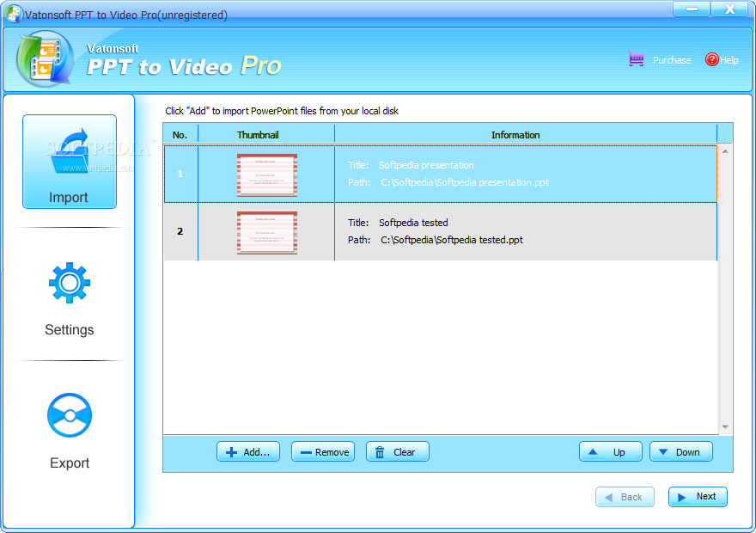Clear the whole file list
The width and height of the screenshot is (756, 533).
[397, 452]
